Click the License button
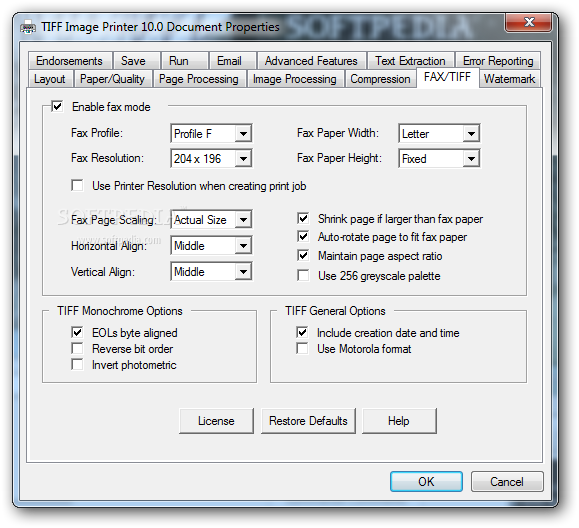Image resolution: width=579 pixels, height=528 pixels. pos(216,421)
